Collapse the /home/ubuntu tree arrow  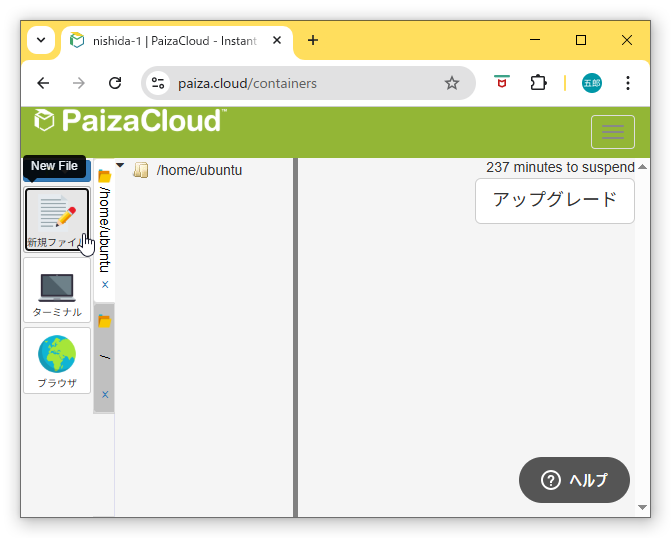coord(120,165)
